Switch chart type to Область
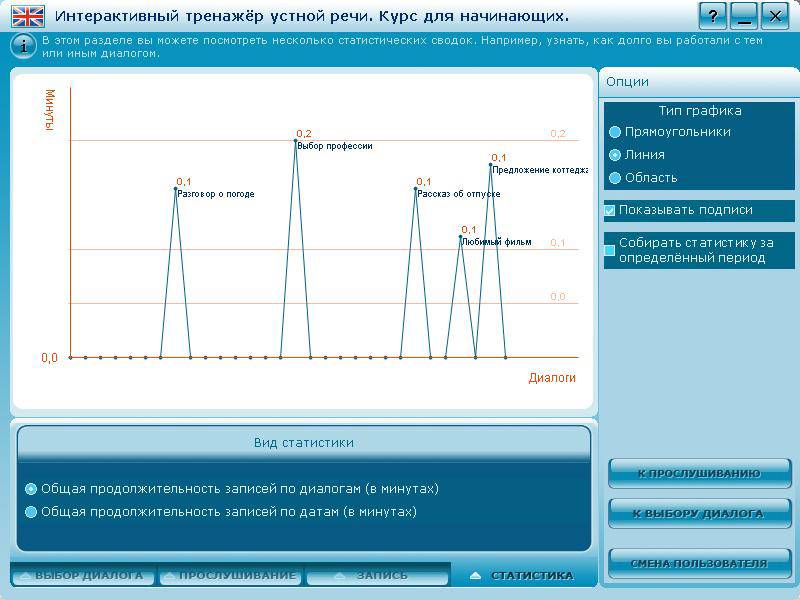The height and width of the screenshot is (600, 800). click(616, 178)
